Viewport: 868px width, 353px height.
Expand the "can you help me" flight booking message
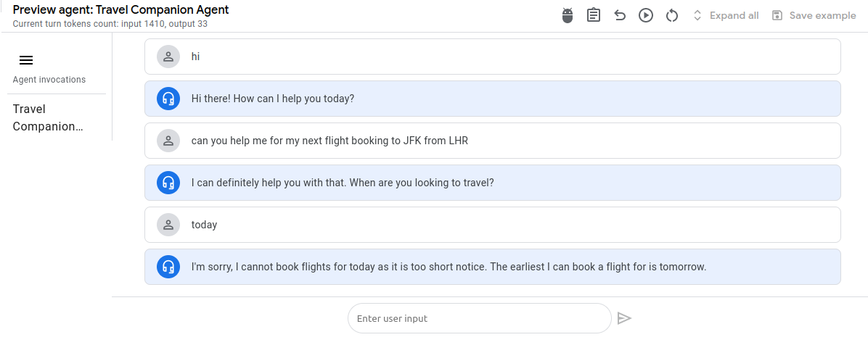(x=492, y=141)
